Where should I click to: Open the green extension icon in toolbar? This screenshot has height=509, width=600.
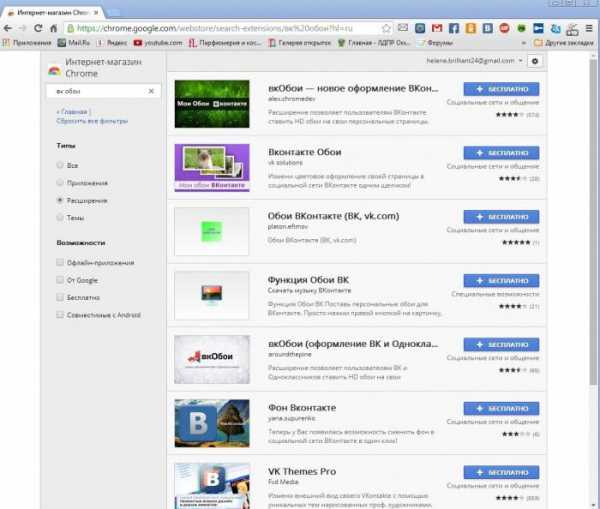click(x=521, y=28)
